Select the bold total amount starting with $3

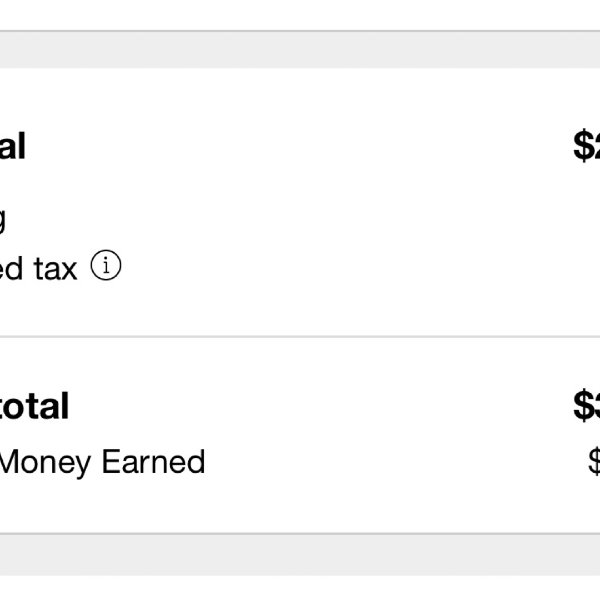pos(587,406)
